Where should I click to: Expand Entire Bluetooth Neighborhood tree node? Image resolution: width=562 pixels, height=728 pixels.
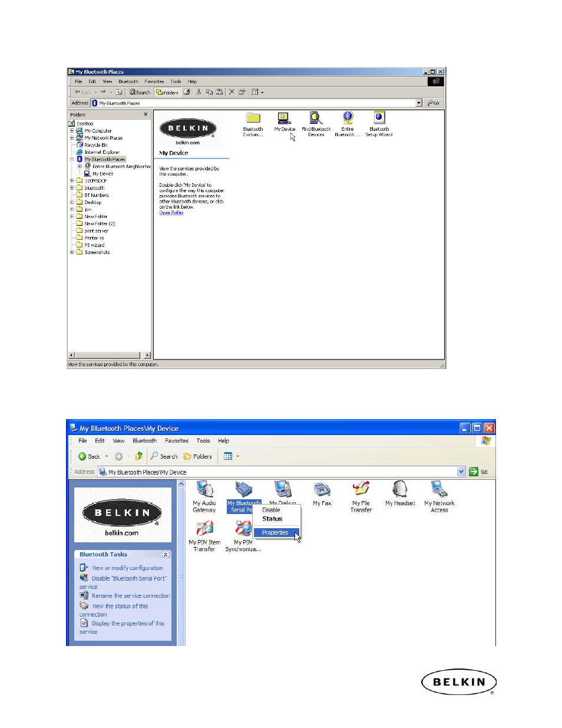pyautogui.click(x=80, y=166)
